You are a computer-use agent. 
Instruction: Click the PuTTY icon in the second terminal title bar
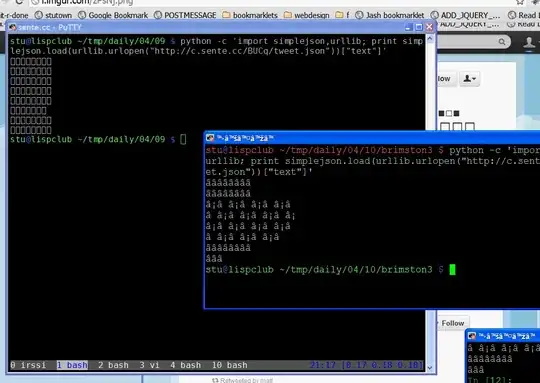pos(210,138)
